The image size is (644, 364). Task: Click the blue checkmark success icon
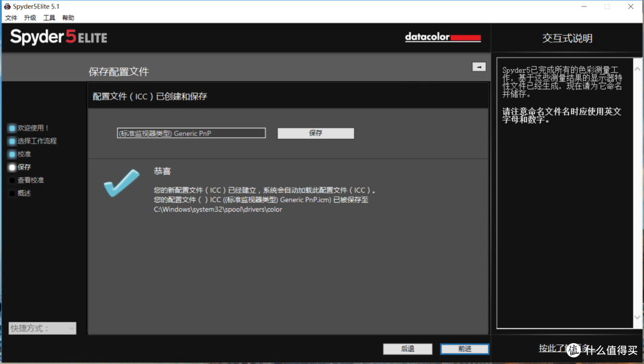pos(122,183)
